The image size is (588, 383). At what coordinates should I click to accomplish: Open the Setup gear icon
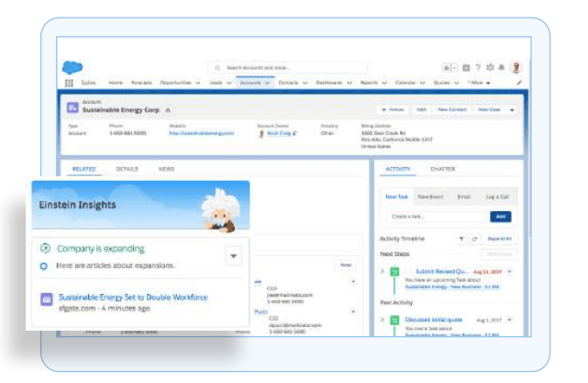490,67
